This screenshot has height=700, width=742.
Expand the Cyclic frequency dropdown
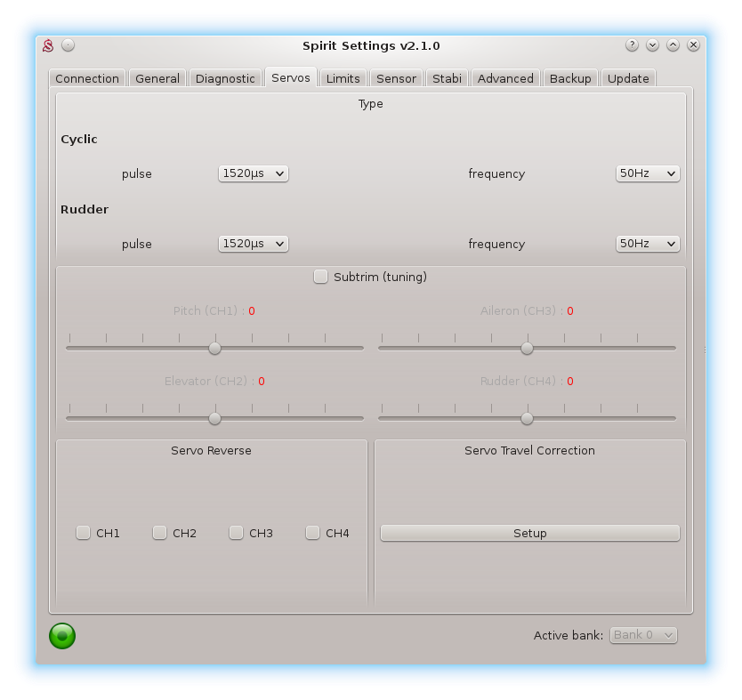[x=648, y=173]
